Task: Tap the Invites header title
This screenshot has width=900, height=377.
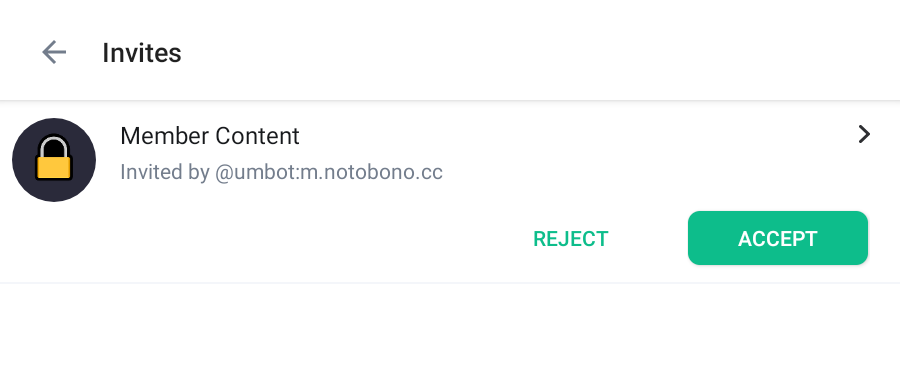Action: click(x=142, y=53)
